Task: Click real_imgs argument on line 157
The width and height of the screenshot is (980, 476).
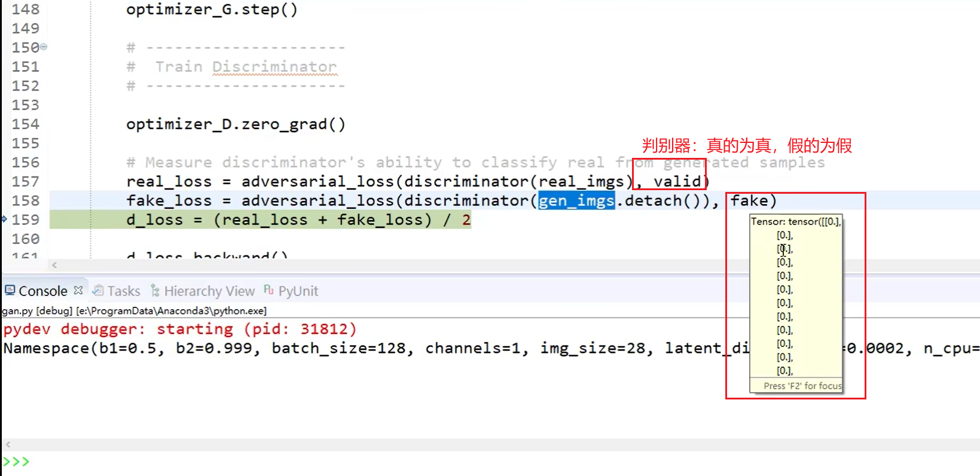Action: [x=581, y=182]
